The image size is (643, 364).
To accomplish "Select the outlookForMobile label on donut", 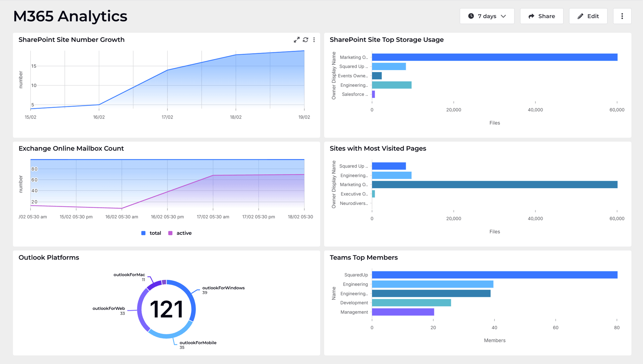I will (x=198, y=343).
